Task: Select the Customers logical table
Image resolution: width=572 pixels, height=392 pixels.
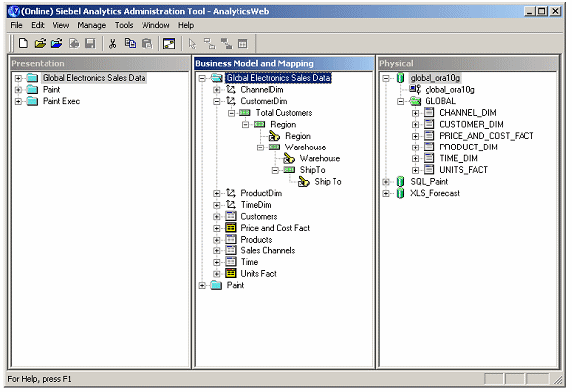Action: click(259, 216)
